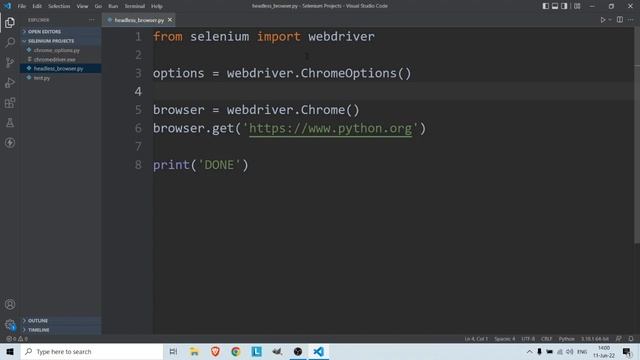Open the Help menu
640x360 pixels.
157,6
